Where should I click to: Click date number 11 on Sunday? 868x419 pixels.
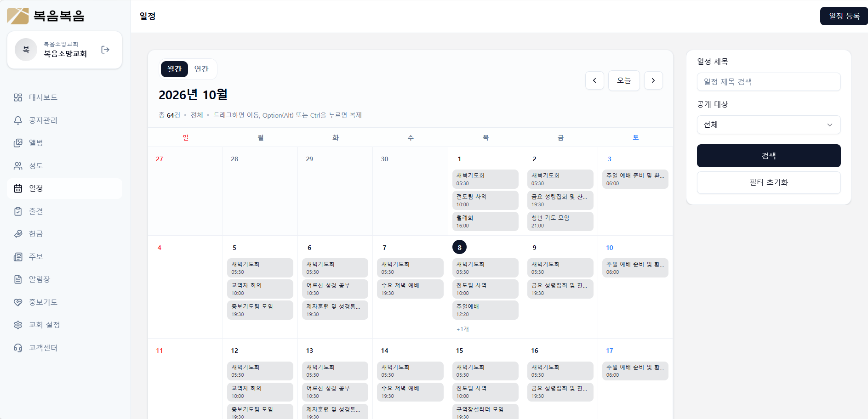159,351
